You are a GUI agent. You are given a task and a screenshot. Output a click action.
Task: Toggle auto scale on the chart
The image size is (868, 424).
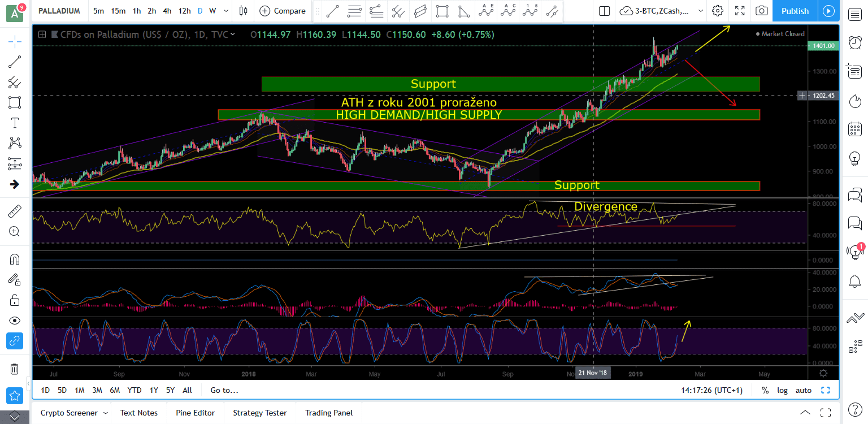pyautogui.click(x=803, y=390)
